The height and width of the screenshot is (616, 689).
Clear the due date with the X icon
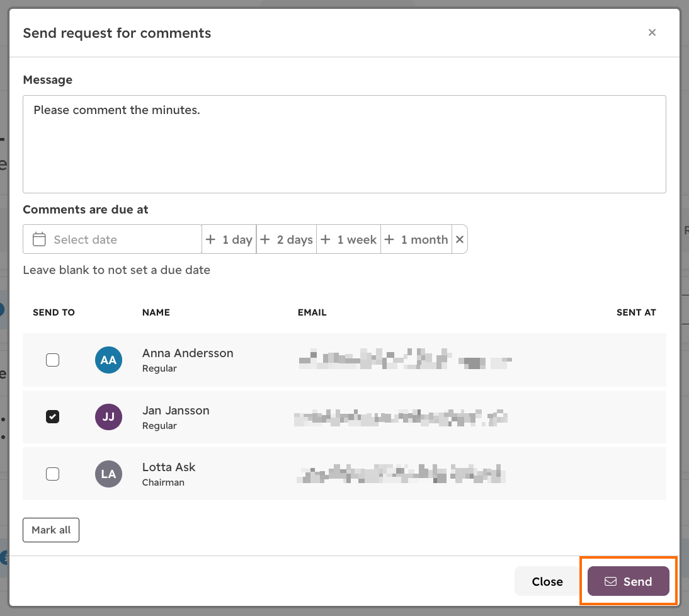[x=460, y=239]
